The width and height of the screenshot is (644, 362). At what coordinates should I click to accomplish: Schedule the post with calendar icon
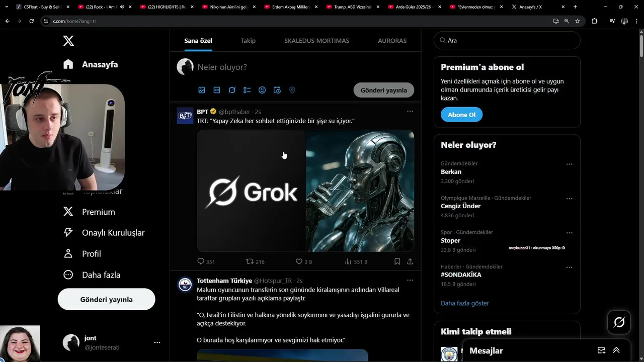coord(277,90)
